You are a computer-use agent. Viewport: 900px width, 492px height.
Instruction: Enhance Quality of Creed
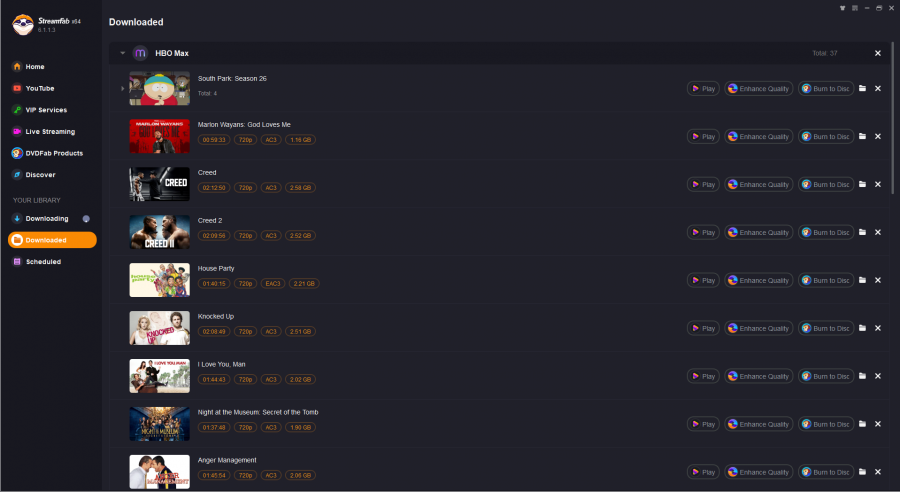coord(759,184)
